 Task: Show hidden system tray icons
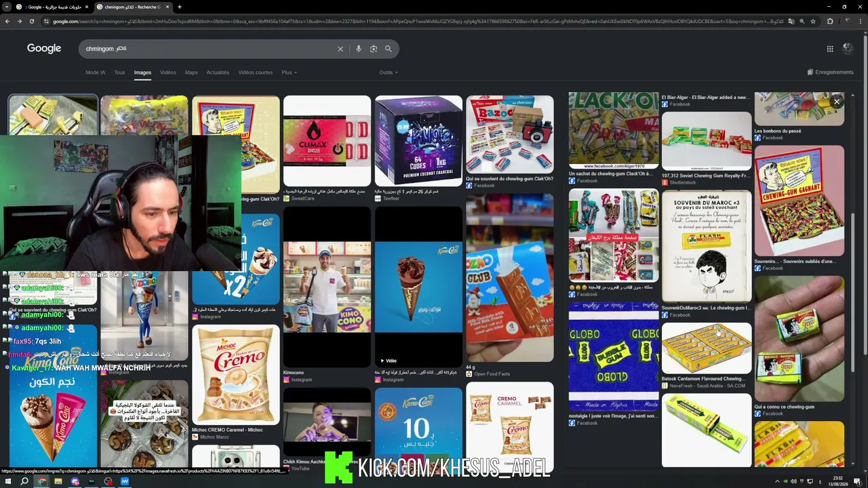point(777,481)
